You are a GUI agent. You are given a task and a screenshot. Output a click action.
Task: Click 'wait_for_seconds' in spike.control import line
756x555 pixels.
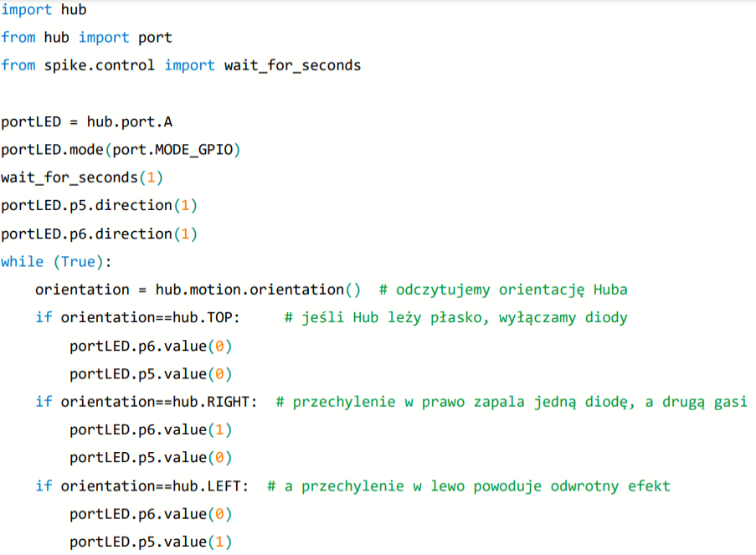293,65
